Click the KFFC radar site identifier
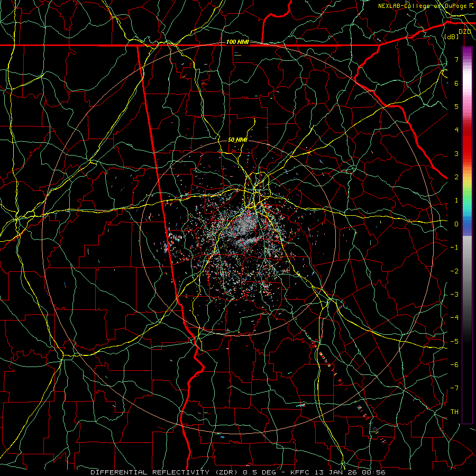 (299, 472)
